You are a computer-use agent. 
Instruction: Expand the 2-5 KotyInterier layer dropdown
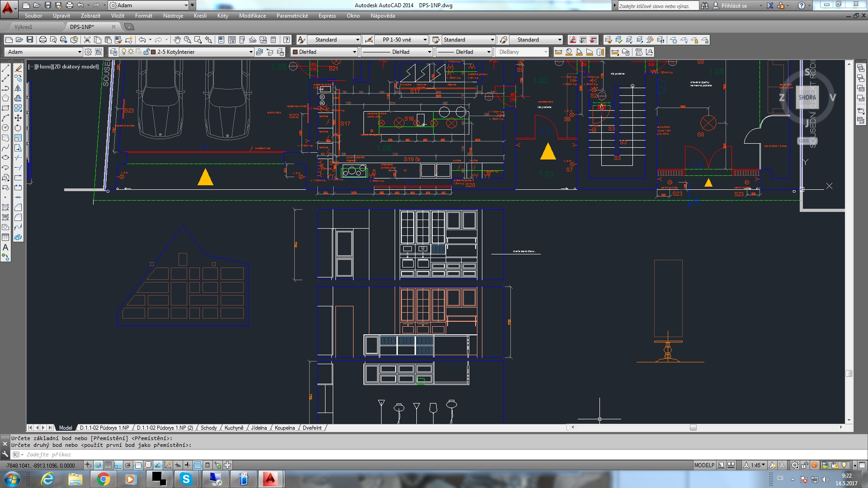point(251,52)
